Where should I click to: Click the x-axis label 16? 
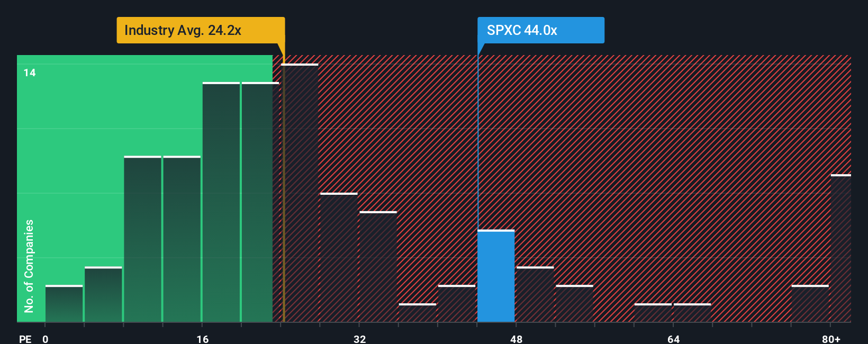click(203, 339)
